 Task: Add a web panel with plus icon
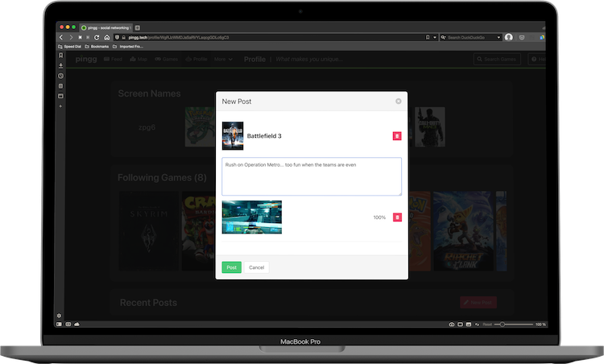coord(60,106)
